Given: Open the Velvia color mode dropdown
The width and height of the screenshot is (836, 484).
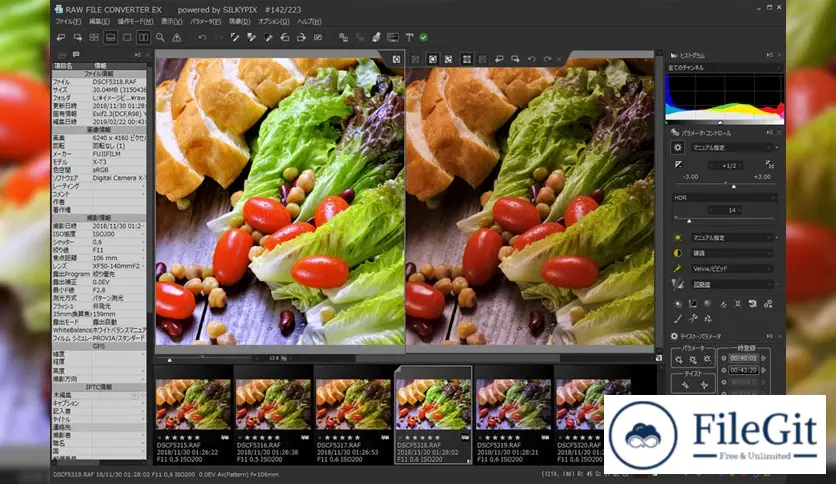Looking at the screenshot, I should pos(732,269).
